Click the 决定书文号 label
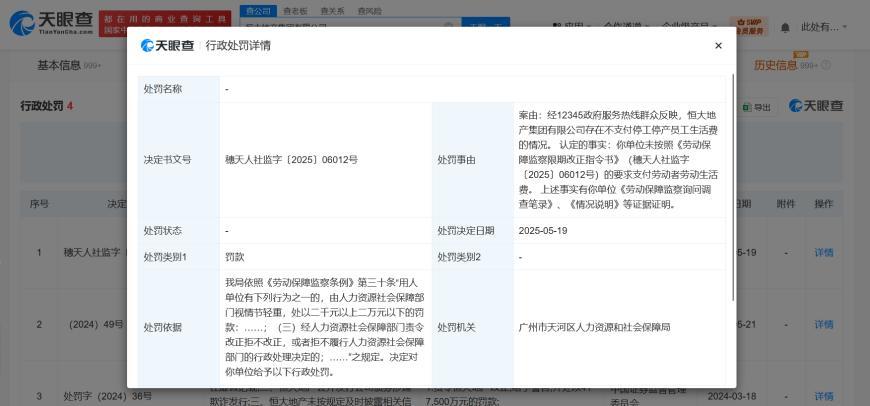 click(x=167, y=160)
